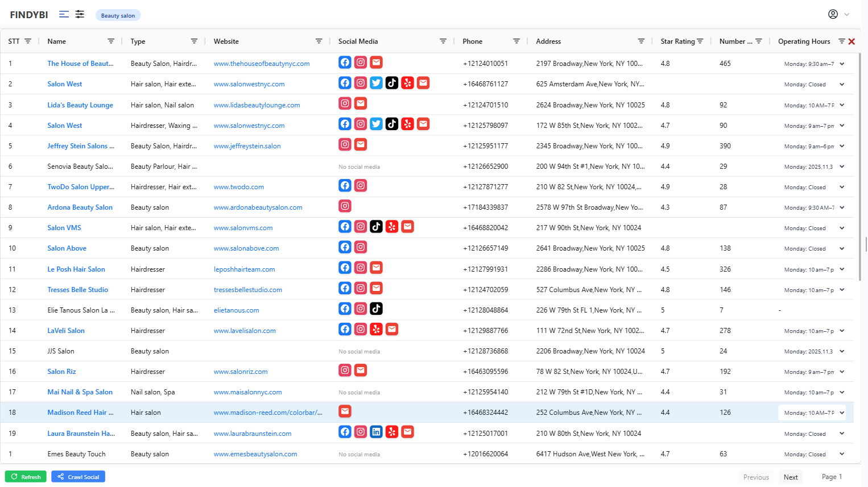Image resolution: width=868 pixels, height=487 pixels.
Task: Open filter icon in Address column header
Action: pyautogui.click(x=641, y=41)
